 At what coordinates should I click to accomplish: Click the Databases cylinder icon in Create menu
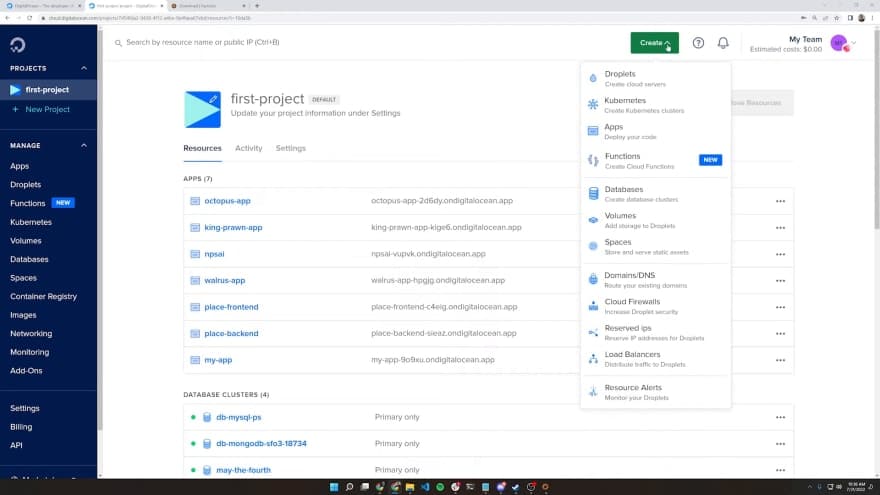pos(593,194)
